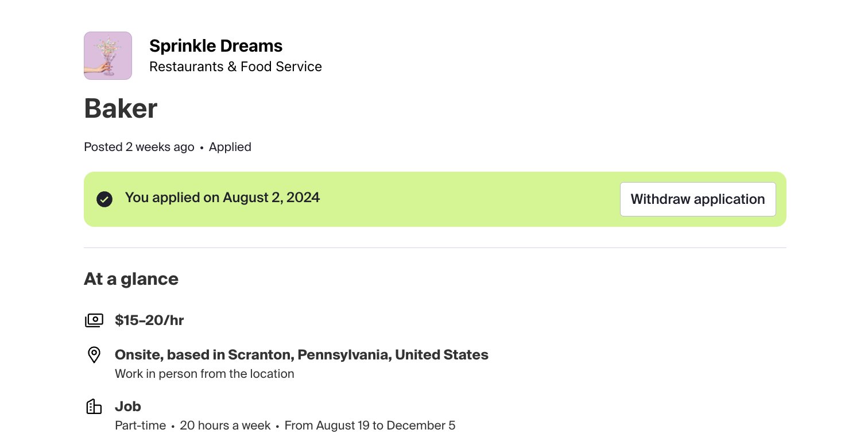Click the cash pay rate icon
This screenshot has height=441, width=868.
pyautogui.click(x=94, y=320)
